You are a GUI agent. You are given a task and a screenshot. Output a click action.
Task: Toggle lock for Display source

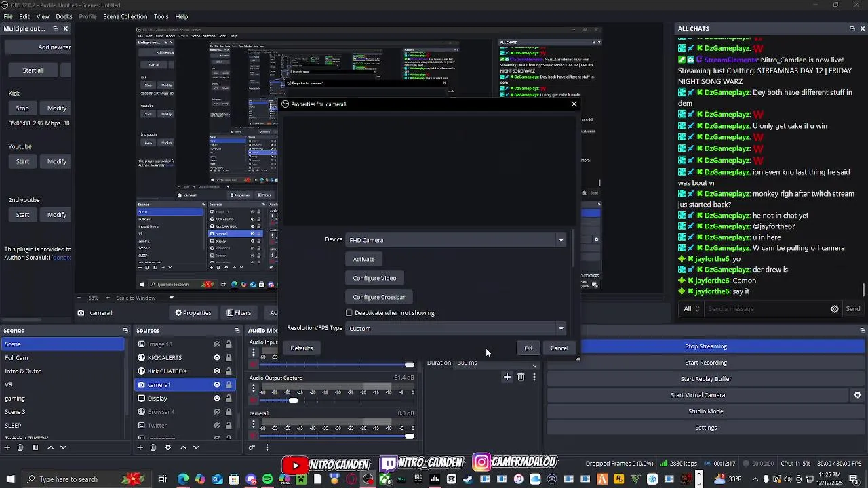pos(229,398)
